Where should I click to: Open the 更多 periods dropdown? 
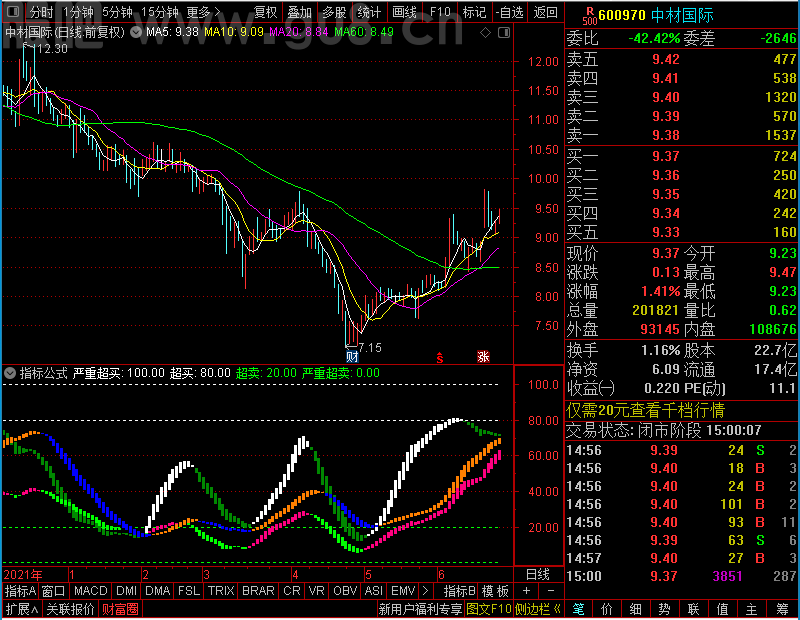tap(203, 12)
